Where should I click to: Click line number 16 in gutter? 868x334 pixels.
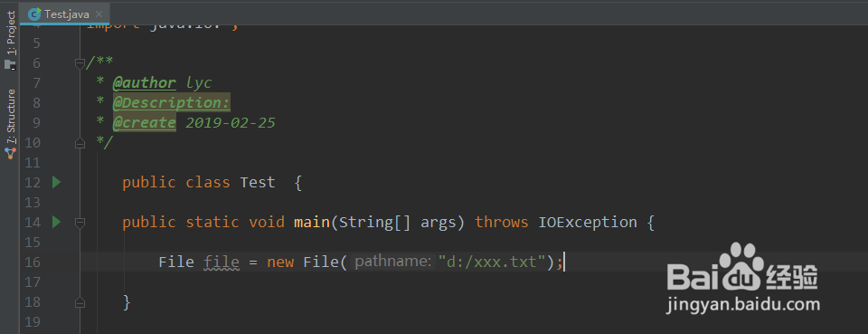coord(33,262)
